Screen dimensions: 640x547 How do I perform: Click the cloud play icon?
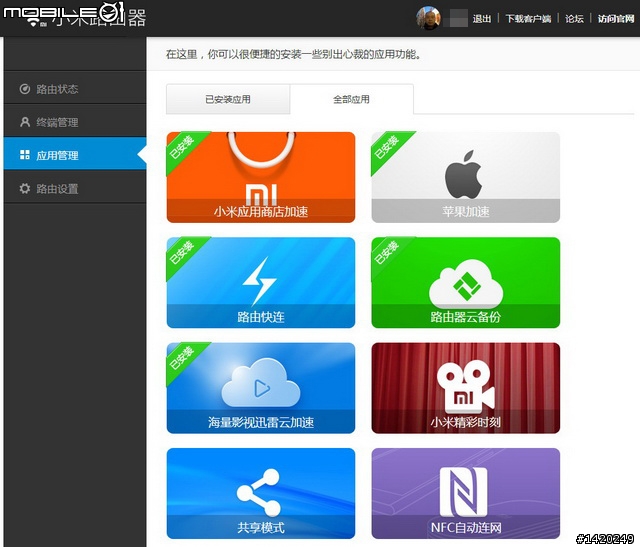pos(261,384)
